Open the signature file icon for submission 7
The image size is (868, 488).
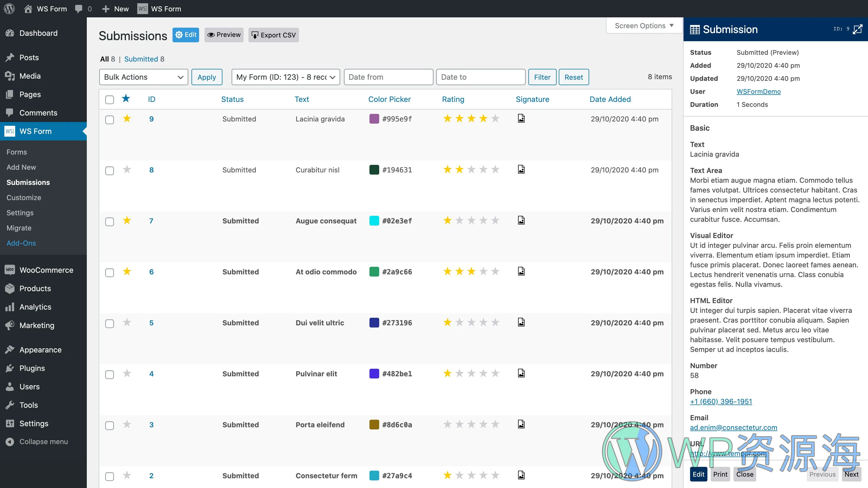pos(521,220)
